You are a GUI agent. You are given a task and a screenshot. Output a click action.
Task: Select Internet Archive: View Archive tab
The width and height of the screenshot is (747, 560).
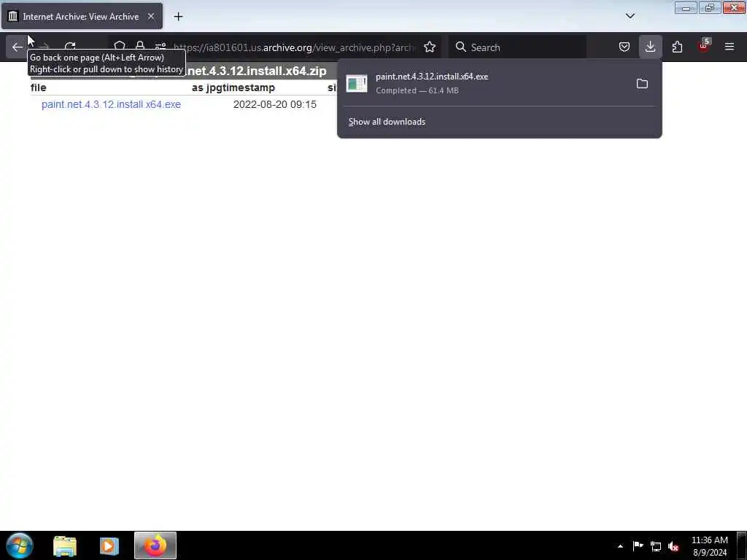pyautogui.click(x=82, y=16)
